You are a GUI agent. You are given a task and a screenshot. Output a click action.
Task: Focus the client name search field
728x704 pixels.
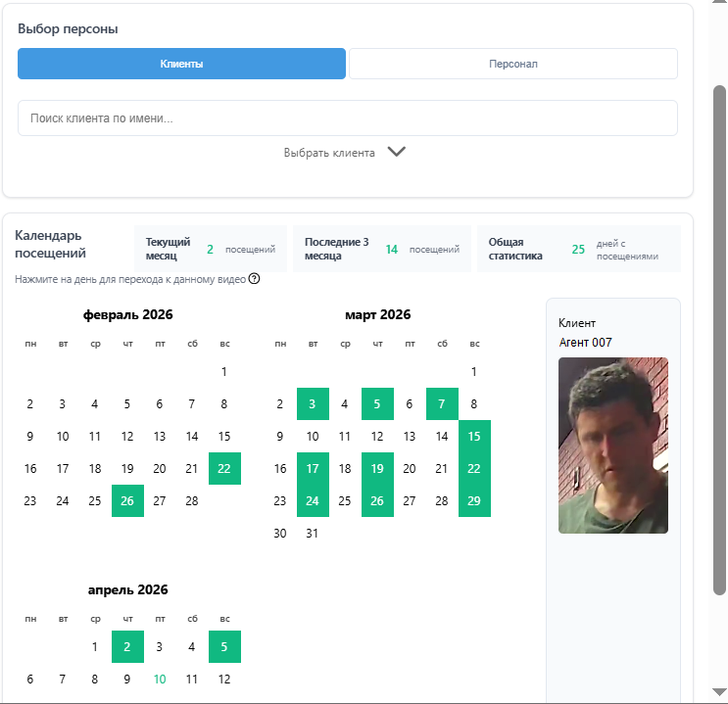click(347, 118)
